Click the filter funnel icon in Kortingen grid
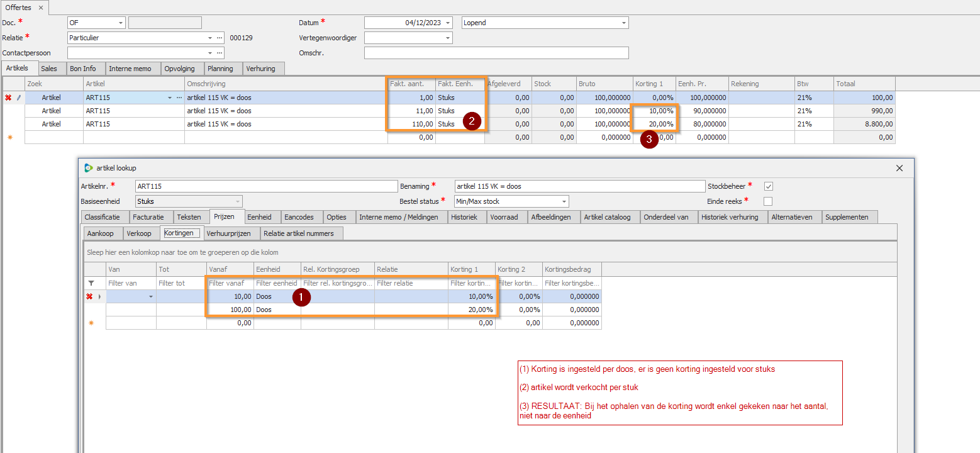Screen dimensions: 980x453 91,283
